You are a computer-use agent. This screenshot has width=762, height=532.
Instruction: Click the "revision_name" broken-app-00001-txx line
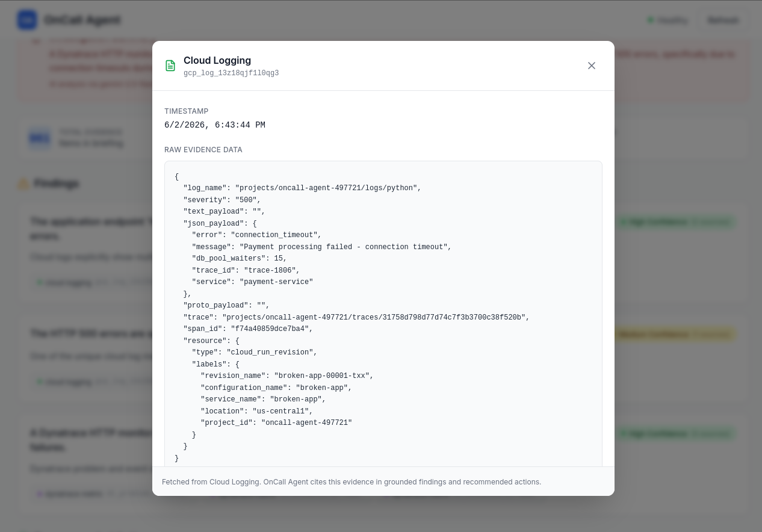(287, 376)
